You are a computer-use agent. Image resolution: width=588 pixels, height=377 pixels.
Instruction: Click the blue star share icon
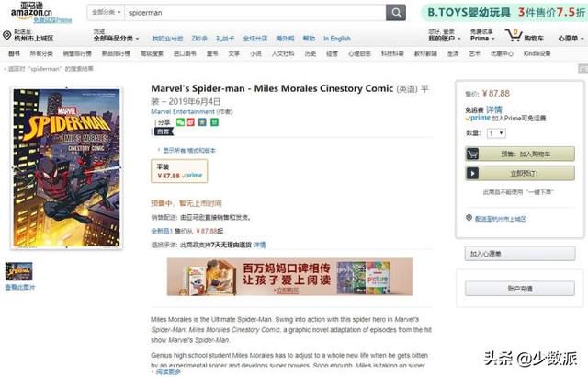(202, 122)
